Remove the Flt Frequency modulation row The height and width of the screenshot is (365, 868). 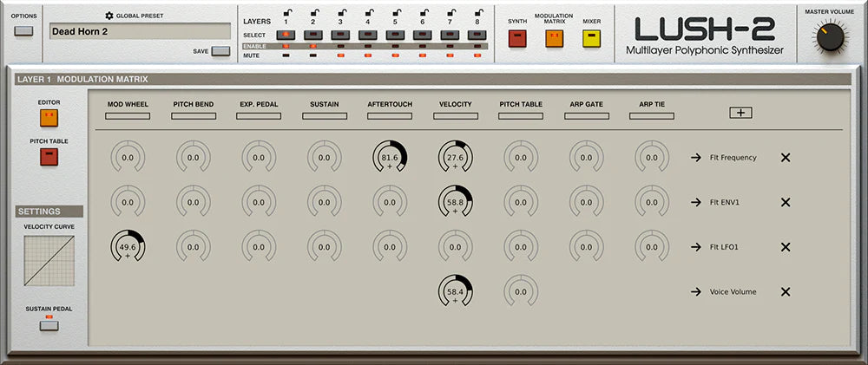[786, 158]
